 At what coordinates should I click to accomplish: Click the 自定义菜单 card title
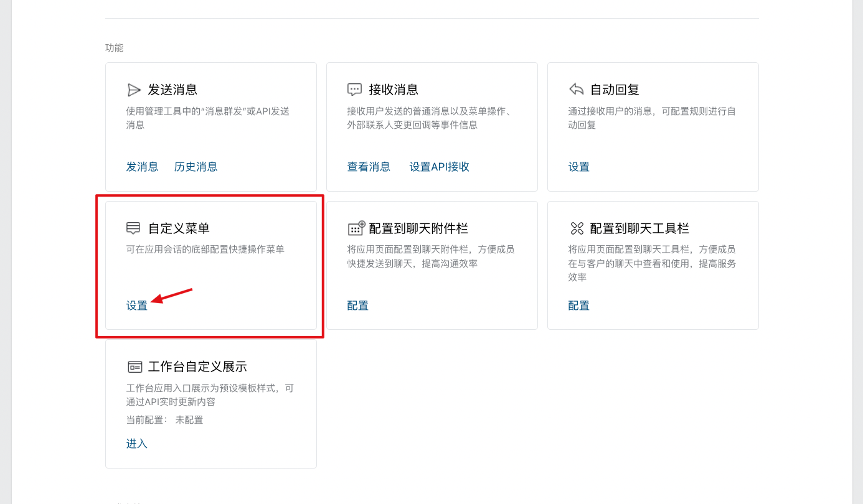tap(179, 228)
